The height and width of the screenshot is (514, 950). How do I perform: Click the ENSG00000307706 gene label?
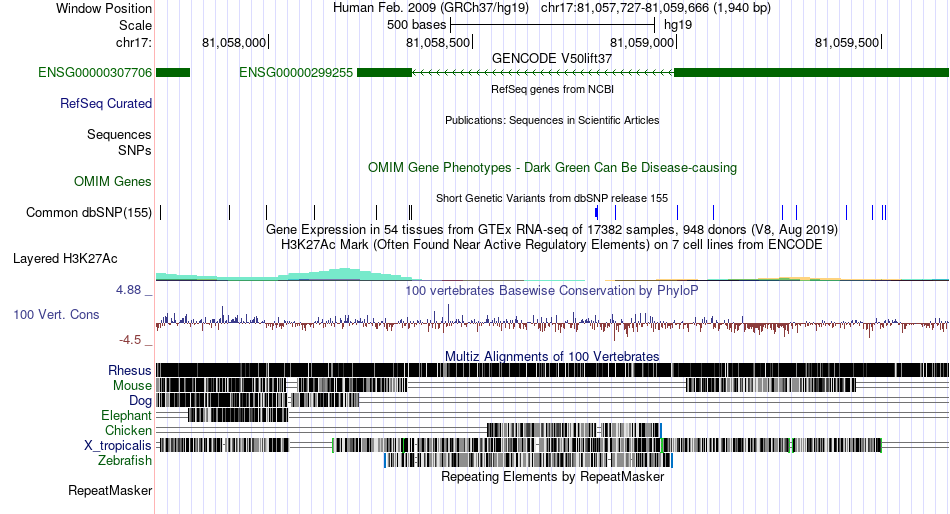(95, 73)
